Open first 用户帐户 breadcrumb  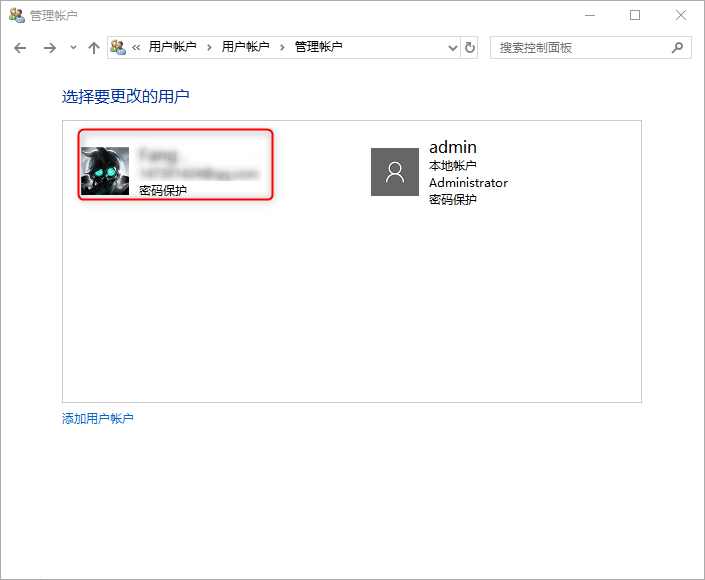pos(173,47)
